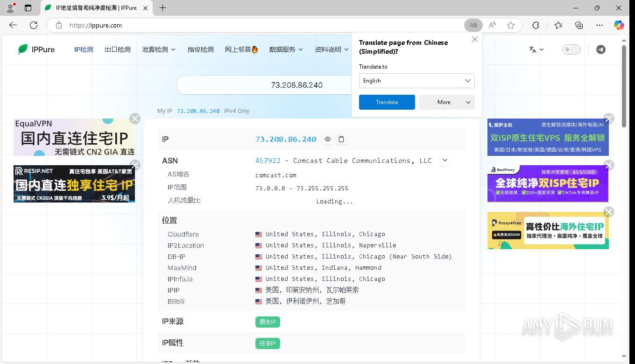
Task: Open the RESIP.NET ad image
Action: [74, 184]
